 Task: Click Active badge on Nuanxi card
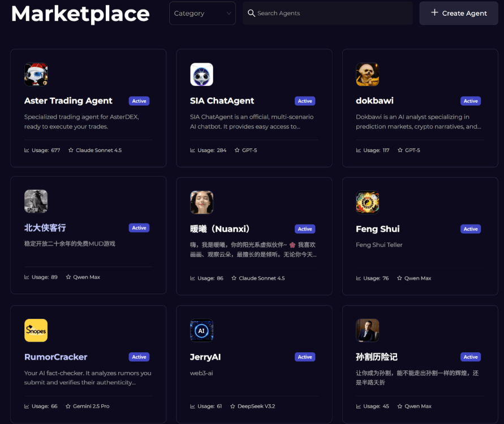pos(305,229)
